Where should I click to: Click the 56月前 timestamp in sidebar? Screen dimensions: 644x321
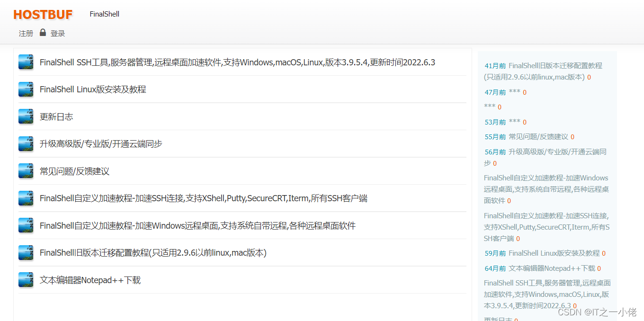pyautogui.click(x=495, y=152)
